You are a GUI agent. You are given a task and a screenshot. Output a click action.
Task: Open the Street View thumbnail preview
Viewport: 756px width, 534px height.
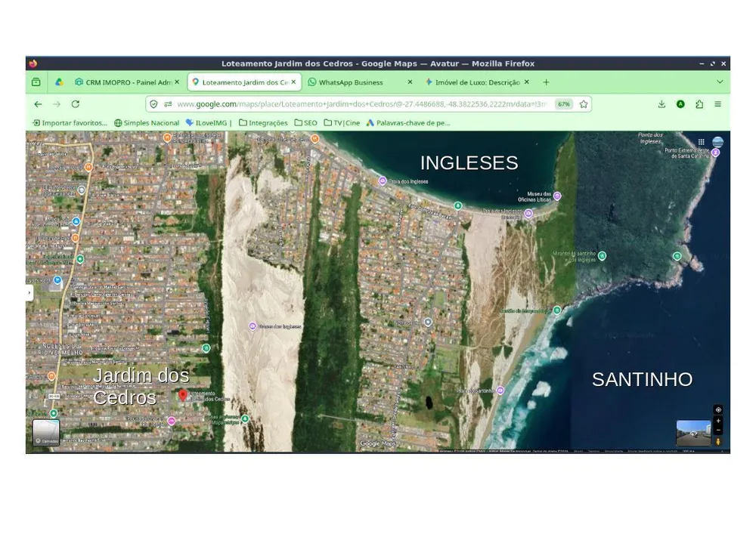[x=693, y=432]
